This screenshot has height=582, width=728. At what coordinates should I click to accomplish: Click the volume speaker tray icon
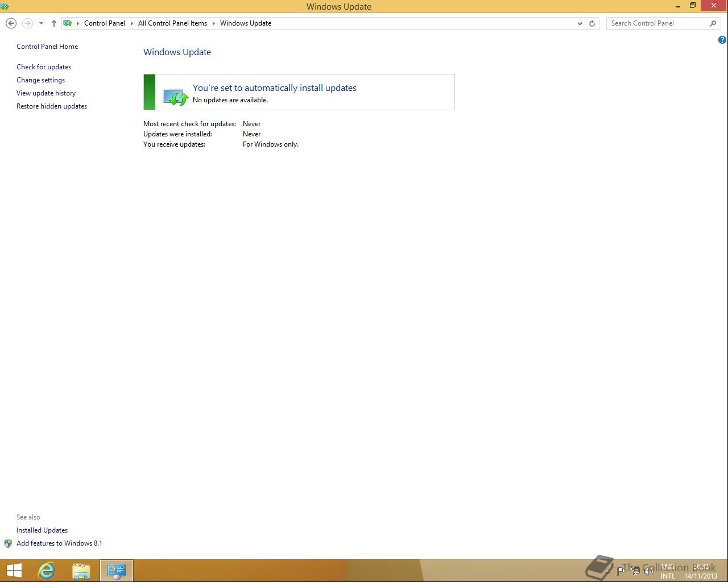tap(648, 571)
